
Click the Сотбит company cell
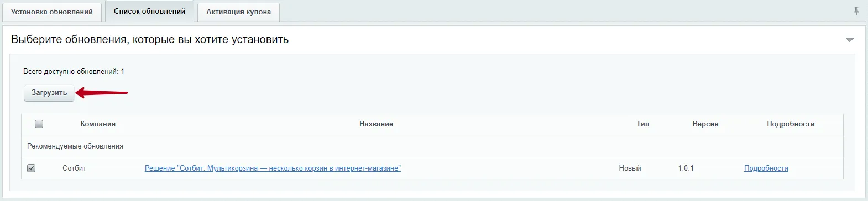click(75, 168)
